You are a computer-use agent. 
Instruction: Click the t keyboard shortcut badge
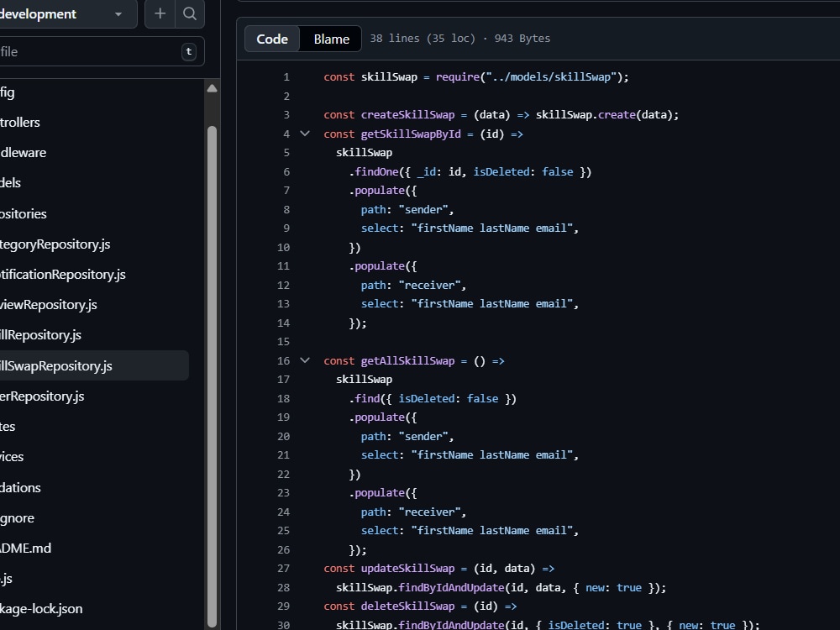pos(188,51)
